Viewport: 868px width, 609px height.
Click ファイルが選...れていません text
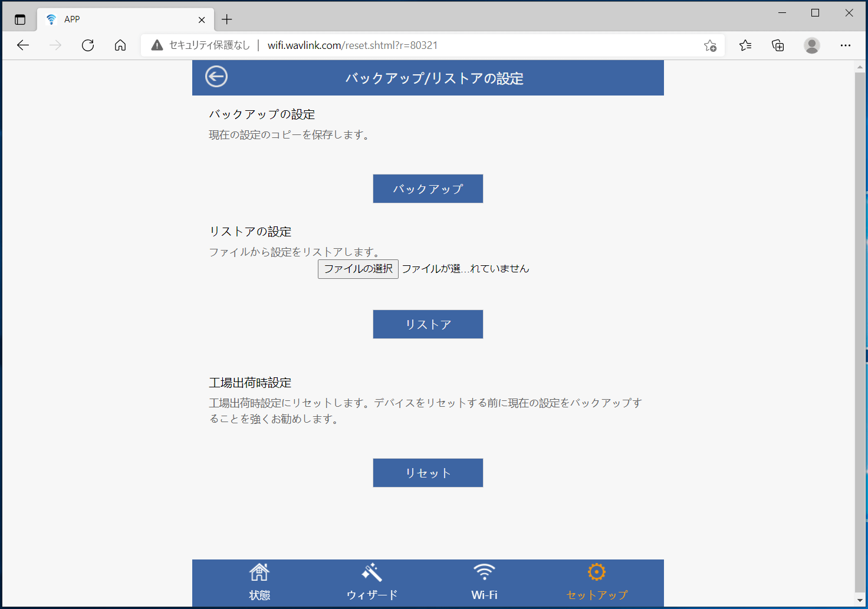(465, 269)
